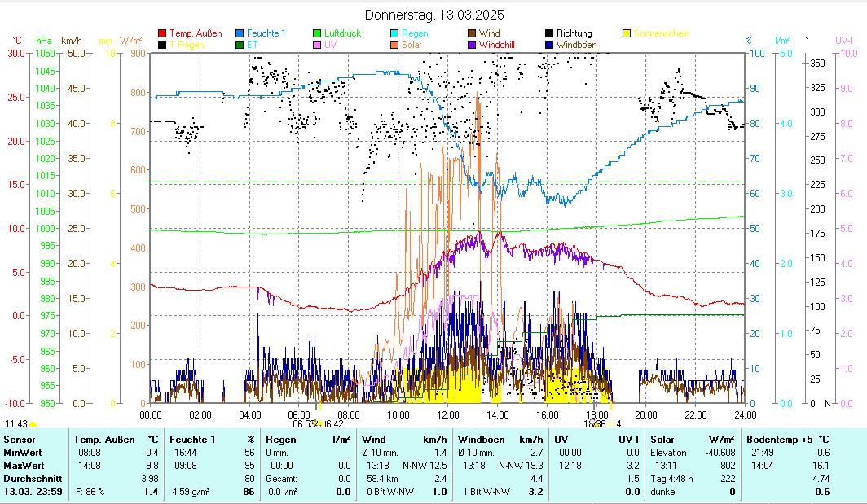Image resolution: width=867 pixels, height=504 pixels.
Task: Select the '0 Bft W-NW' current wind value
Action: (390, 492)
